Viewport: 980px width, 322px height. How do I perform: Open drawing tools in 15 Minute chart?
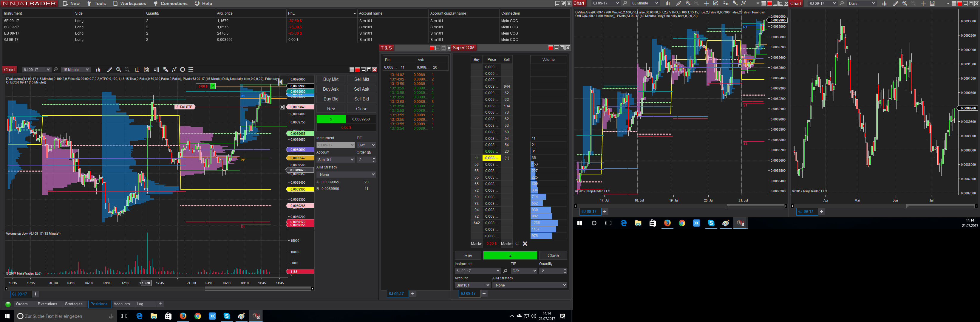(x=109, y=69)
